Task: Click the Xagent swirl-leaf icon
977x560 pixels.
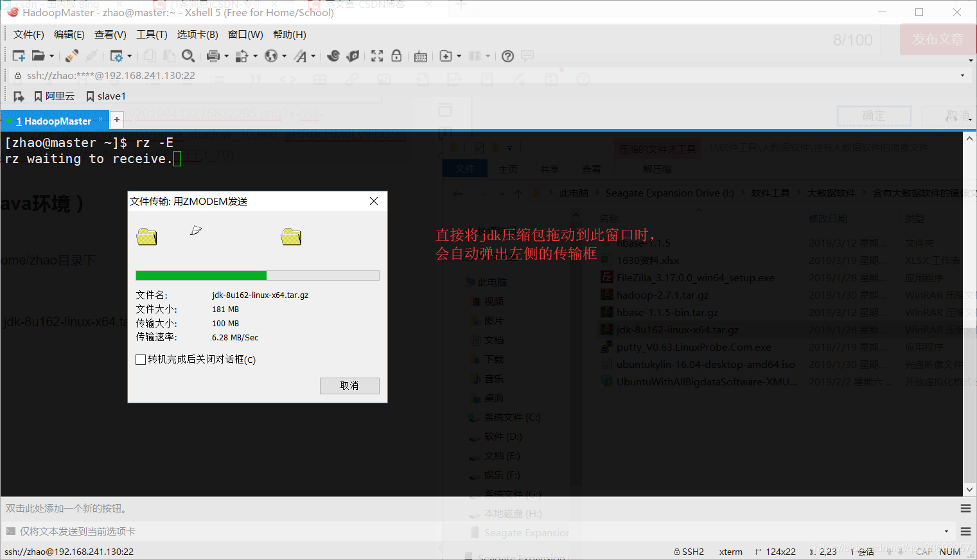Action: [353, 56]
